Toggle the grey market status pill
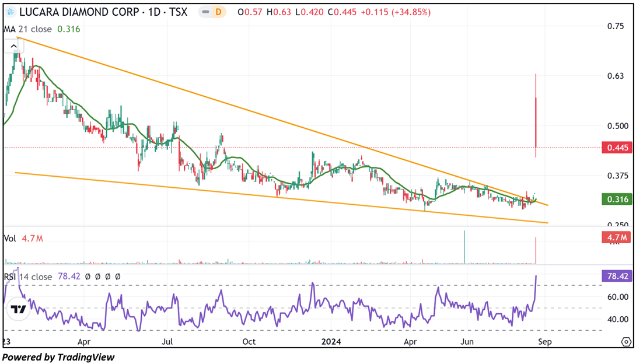Image resolution: width=636 pixels, height=364 pixels. (x=206, y=12)
